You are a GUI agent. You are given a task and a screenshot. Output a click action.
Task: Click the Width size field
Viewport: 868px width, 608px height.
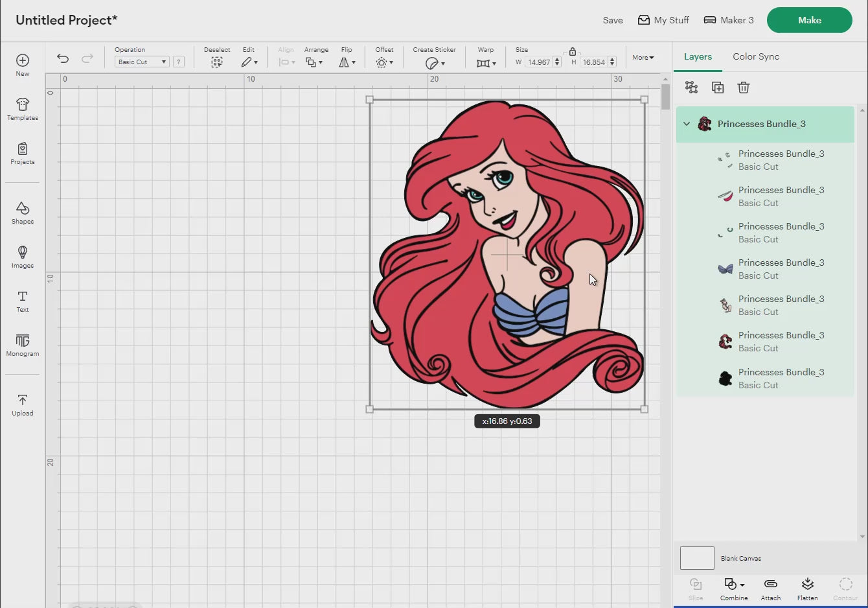[x=538, y=62]
